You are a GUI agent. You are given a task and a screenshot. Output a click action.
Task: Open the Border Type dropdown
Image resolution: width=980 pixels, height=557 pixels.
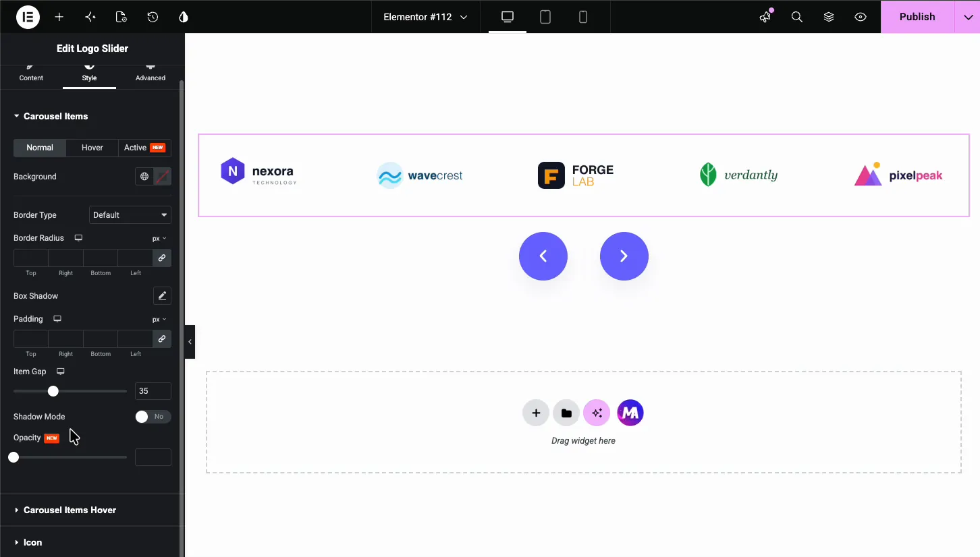[130, 215]
